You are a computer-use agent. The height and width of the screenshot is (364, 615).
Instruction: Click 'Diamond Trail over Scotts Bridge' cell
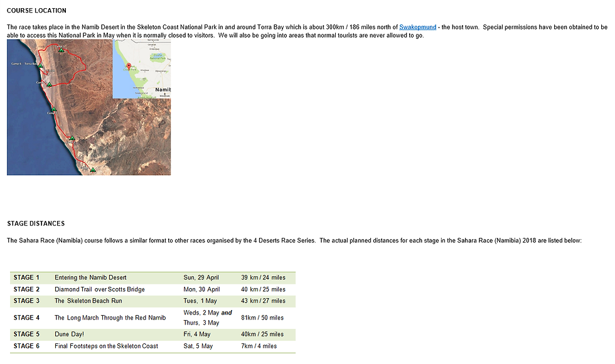[x=100, y=289]
